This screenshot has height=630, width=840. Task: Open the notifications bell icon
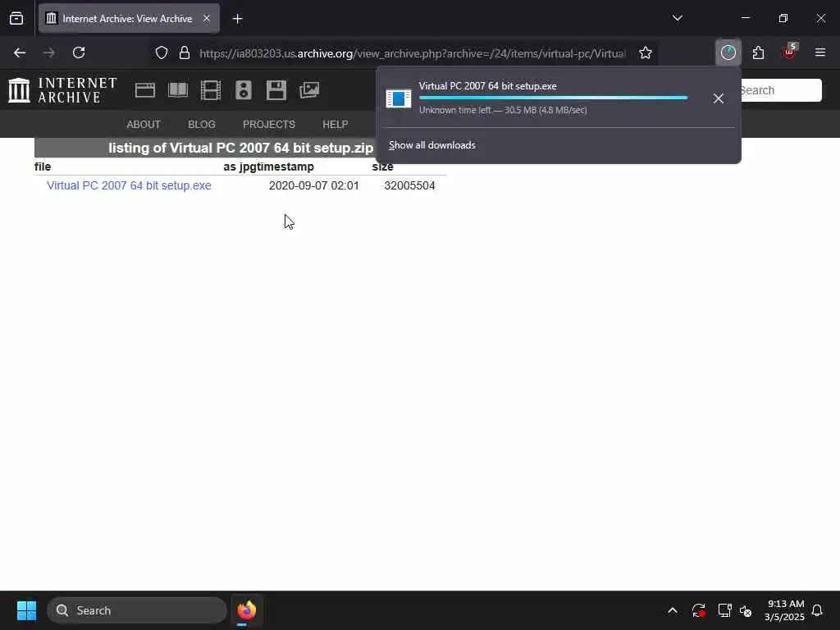817,610
